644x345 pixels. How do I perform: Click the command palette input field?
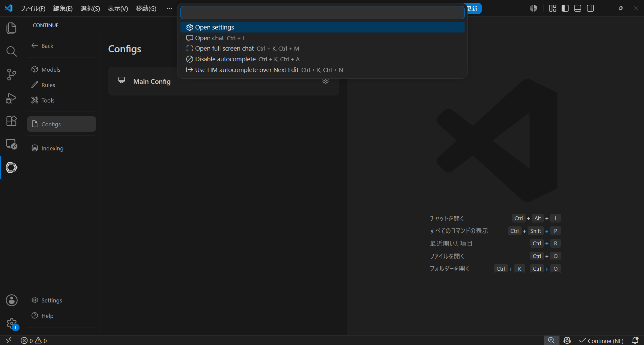(x=322, y=13)
